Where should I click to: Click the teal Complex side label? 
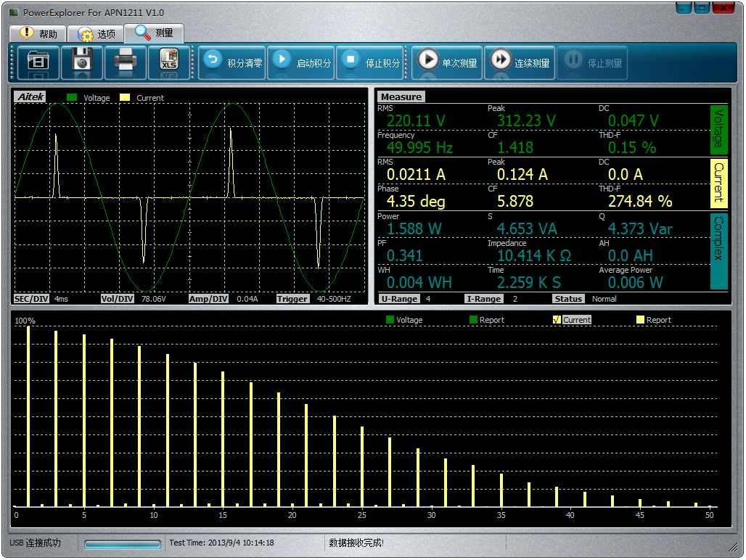click(x=718, y=250)
